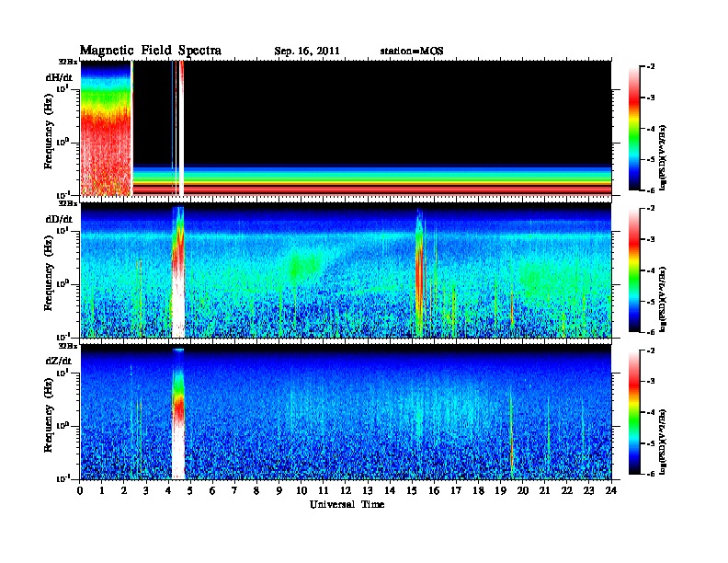The image size is (728, 563).
Task: Click the hour "6" tick label on time axis
Action: (212, 491)
